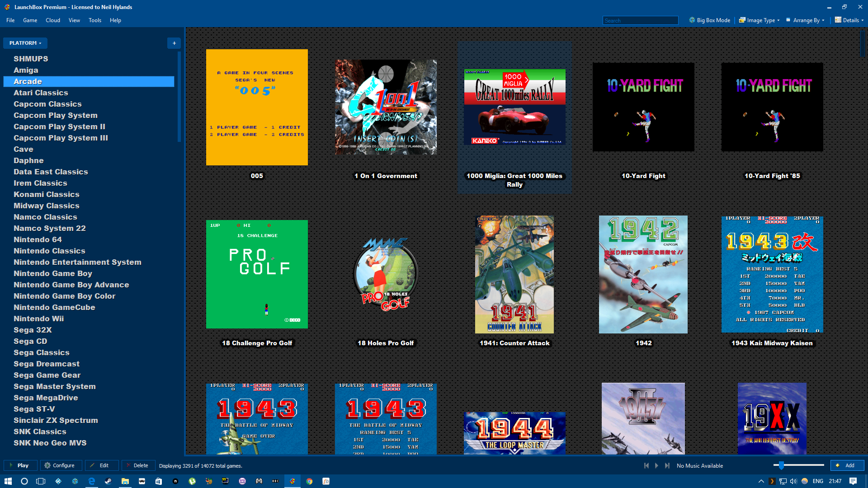This screenshot has width=868, height=488.
Task: Open the Windows Start menu
Action: [8, 481]
